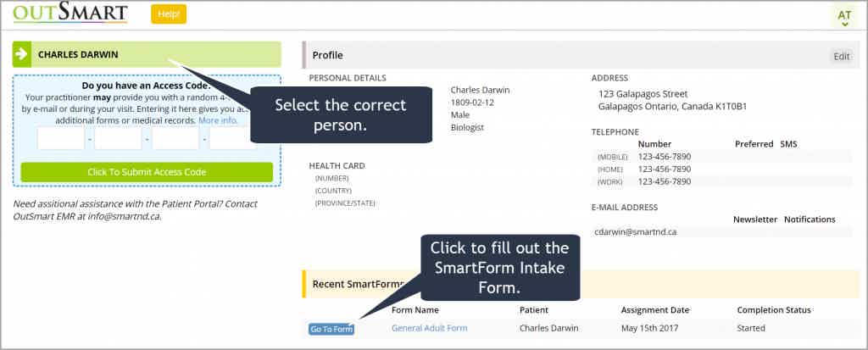Open the General Adult Form link
The height and width of the screenshot is (350, 868).
coord(430,328)
